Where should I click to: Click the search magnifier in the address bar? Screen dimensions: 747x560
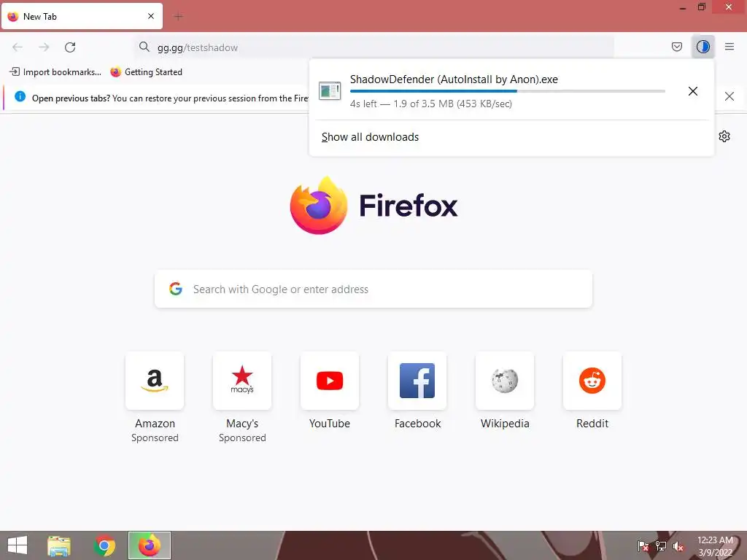click(144, 47)
